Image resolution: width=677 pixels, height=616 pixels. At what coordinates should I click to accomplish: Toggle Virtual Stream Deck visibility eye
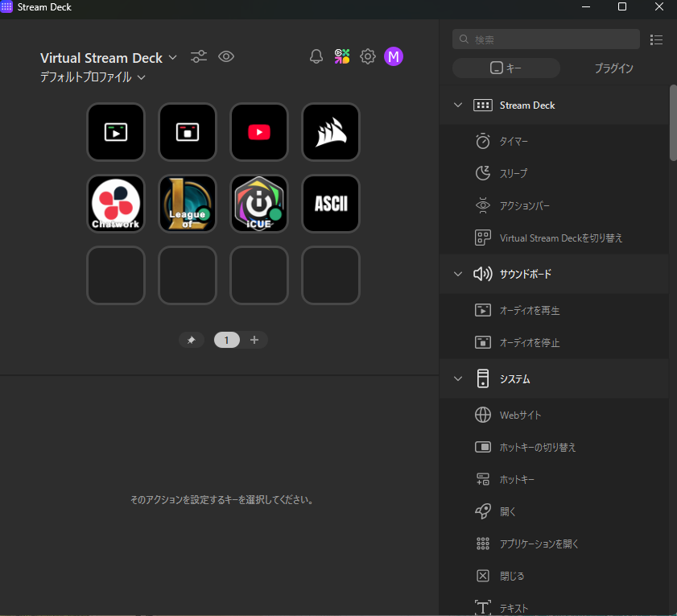[226, 56]
